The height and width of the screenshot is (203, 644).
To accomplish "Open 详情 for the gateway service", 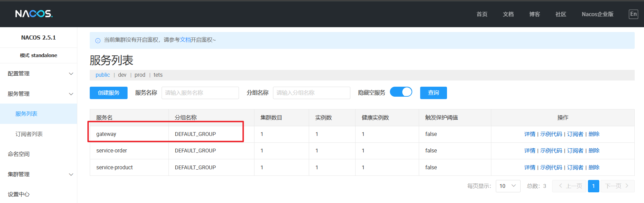I will click(530, 134).
